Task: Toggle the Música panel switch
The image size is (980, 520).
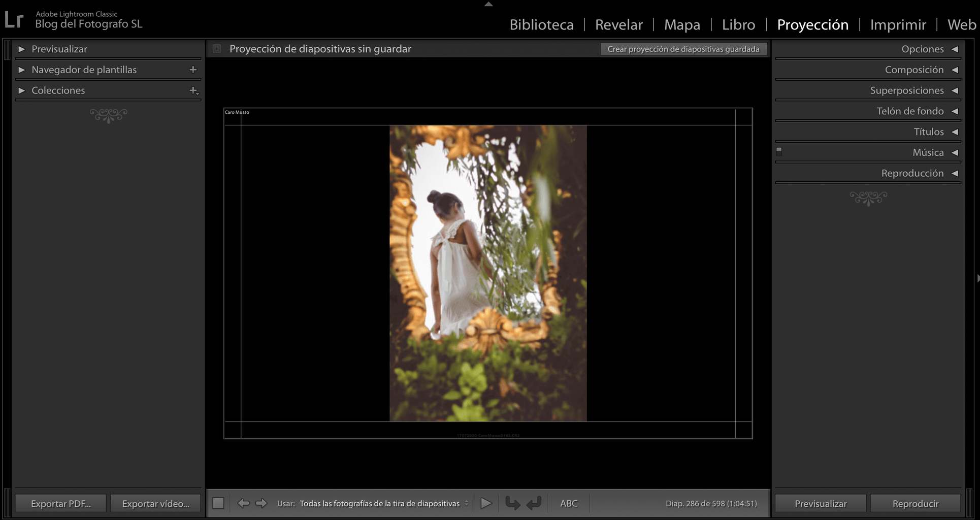Action: click(x=779, y=151)
